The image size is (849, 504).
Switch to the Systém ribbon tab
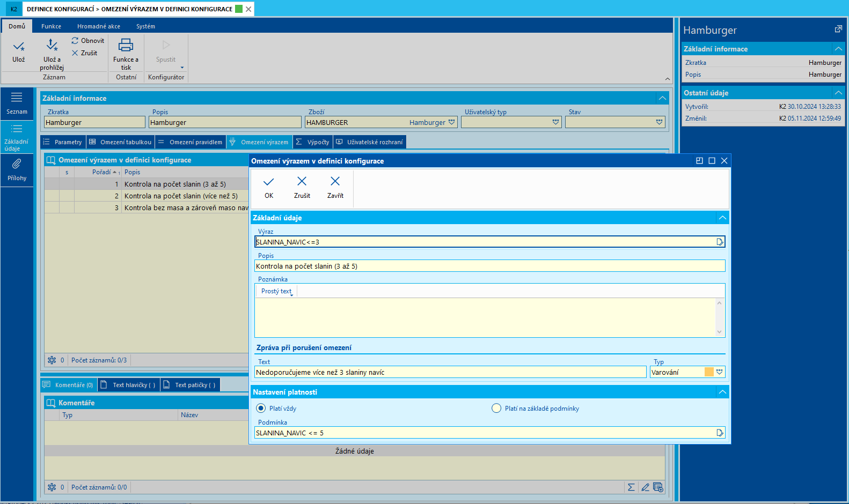[145, 26]
